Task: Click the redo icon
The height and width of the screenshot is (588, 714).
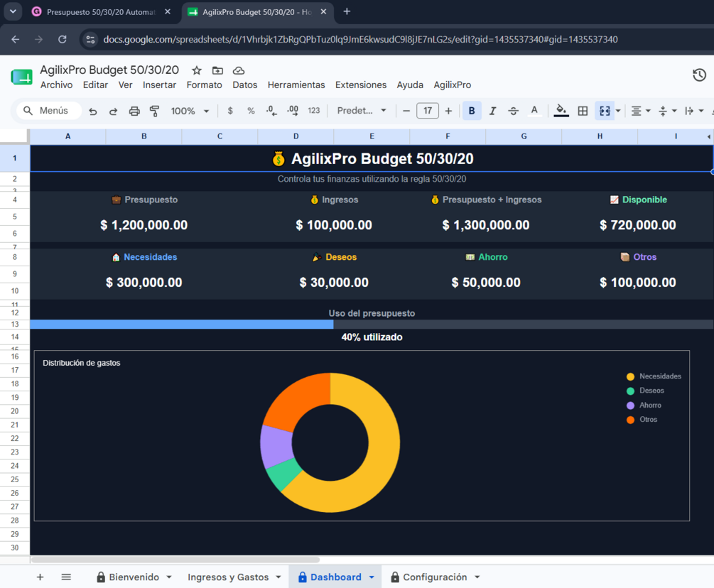Action: click(x=113, y=111)
